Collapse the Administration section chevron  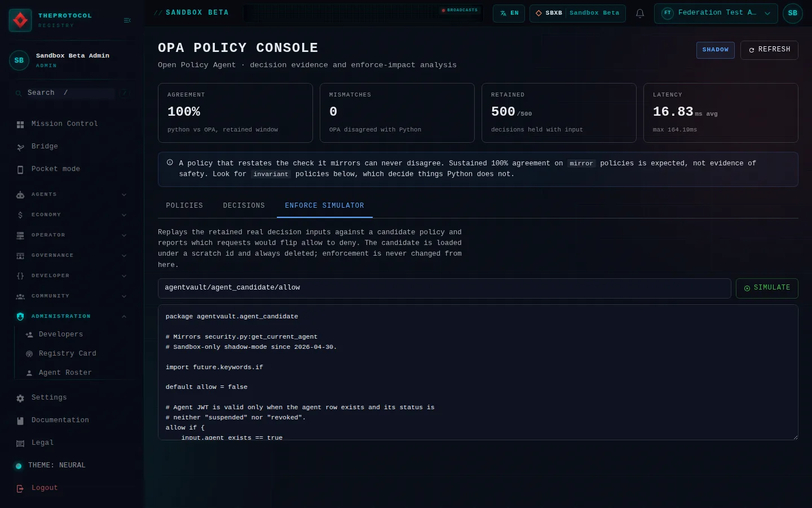(x=124, y=317)
